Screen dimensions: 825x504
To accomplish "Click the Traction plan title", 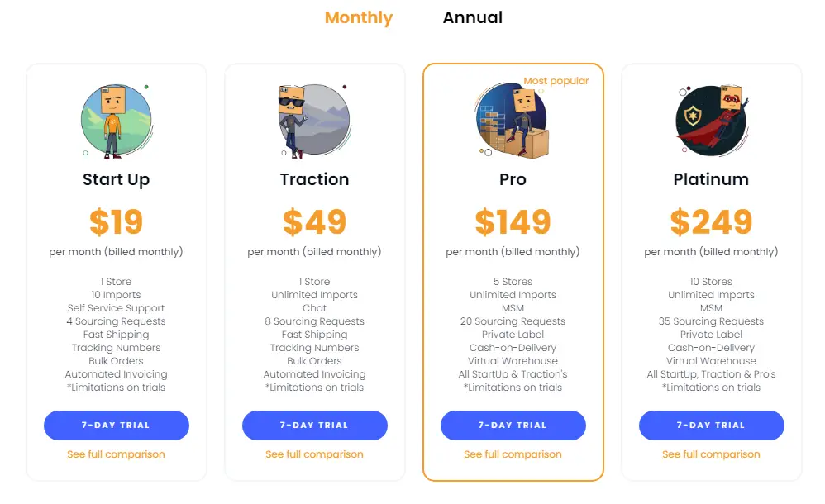I will [x=314, y=179].
